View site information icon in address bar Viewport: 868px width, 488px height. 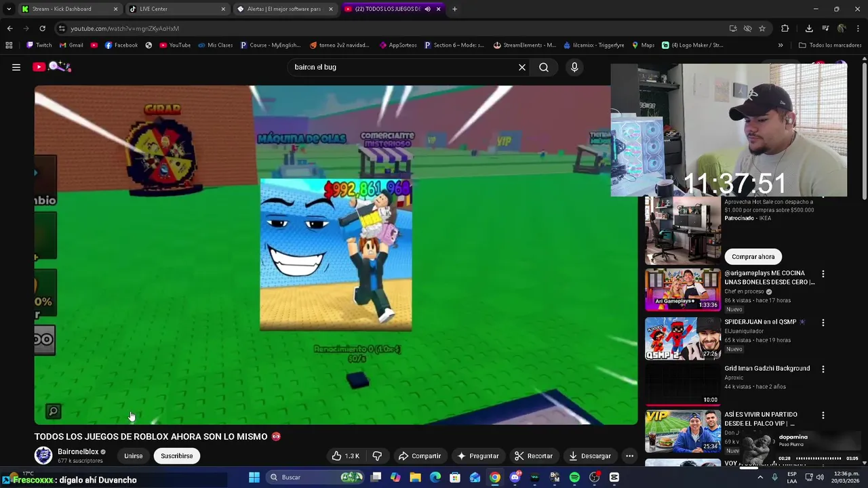pos(62,28)
